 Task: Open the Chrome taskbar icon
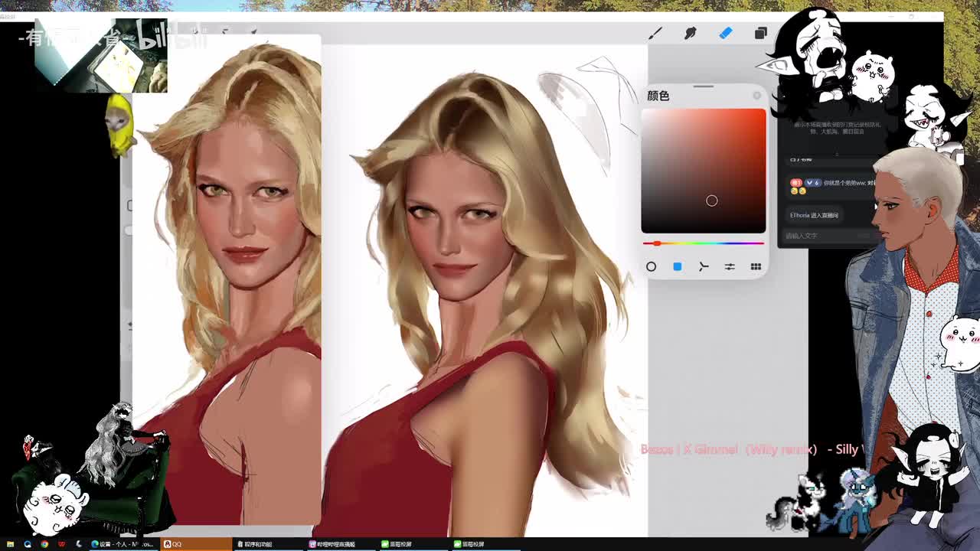click(x=44, y=544)
